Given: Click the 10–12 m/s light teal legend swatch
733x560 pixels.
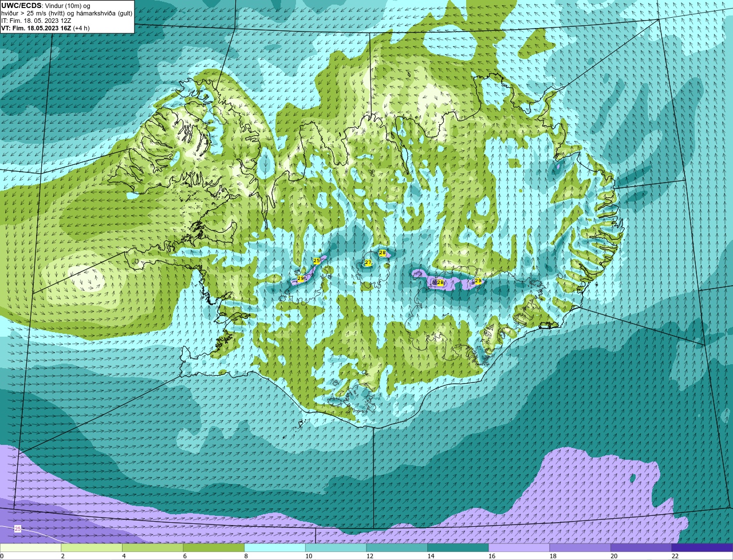Looking at the screenshot, I should 336,548.
